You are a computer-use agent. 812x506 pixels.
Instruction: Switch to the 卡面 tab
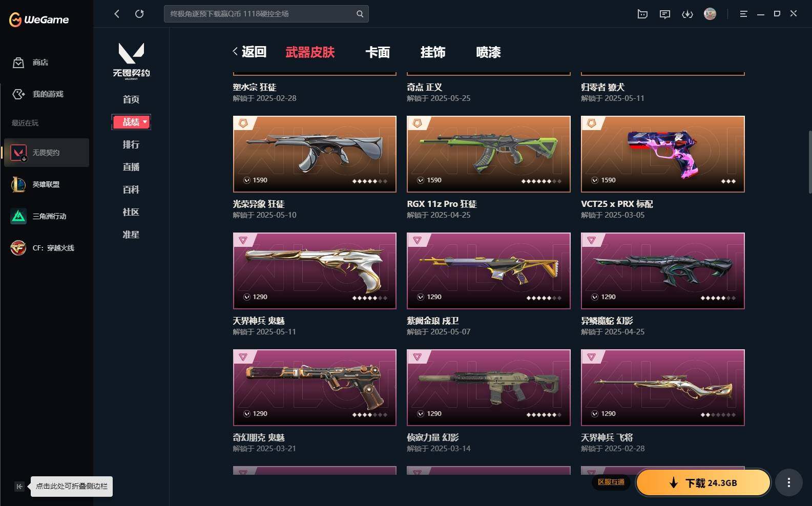click(378, 52)
